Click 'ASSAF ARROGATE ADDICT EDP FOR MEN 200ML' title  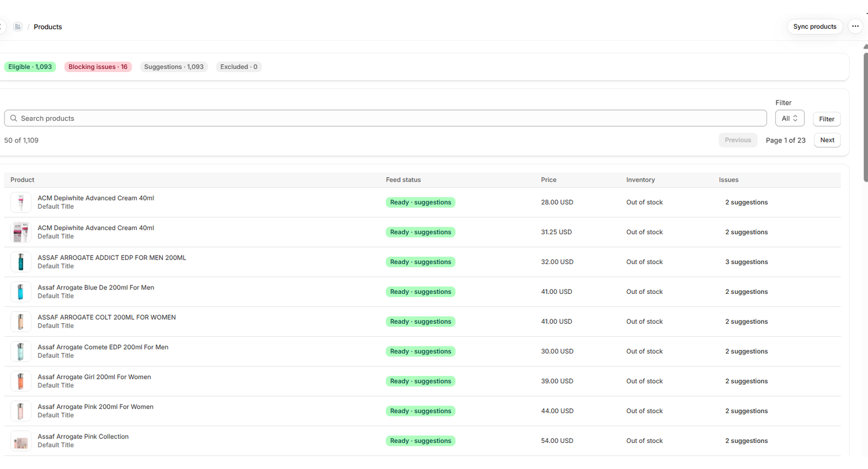(112, 258)
